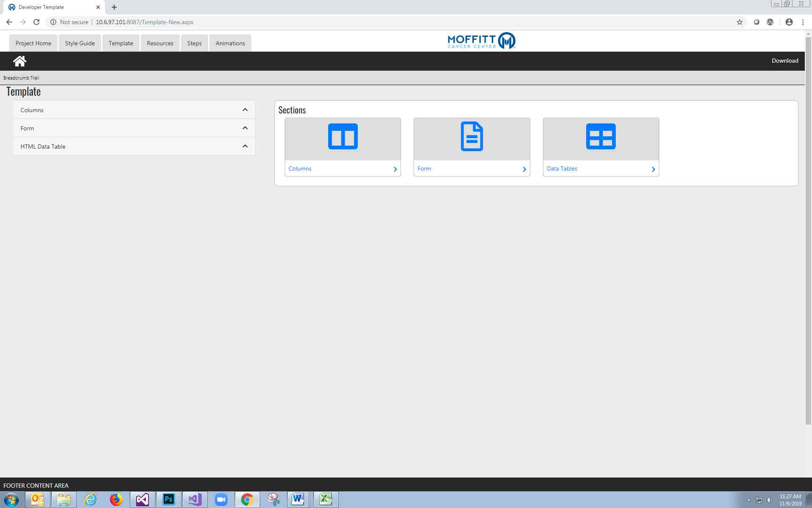Click the Form document icon
The height and width of the screenshot is (508, 812).
click(x=472, y=136)
